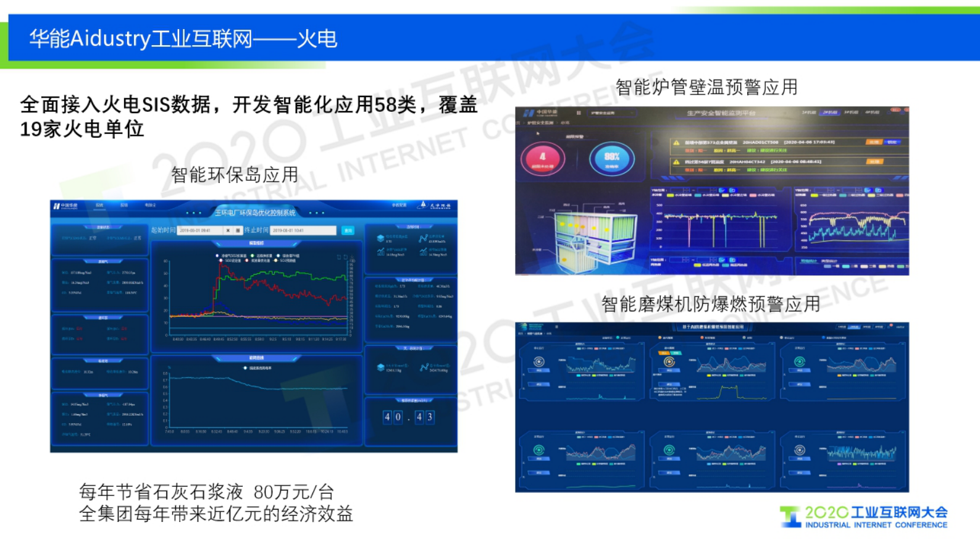Screen dimensions: 980x551
Task: Click the 2020工业互联网大会 logo on the slide
Action: [864, 517]
